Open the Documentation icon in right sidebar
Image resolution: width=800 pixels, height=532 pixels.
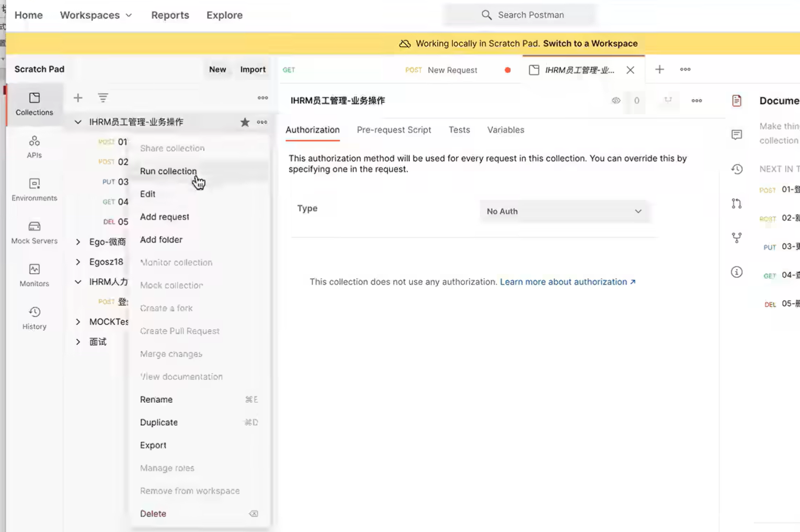[x=737, y=101]
